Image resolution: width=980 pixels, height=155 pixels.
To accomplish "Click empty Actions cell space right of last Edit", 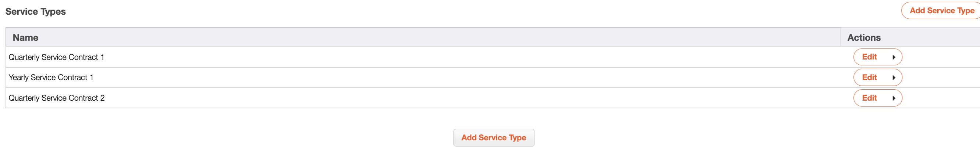I will pyautogui.click(x=940, y=98).
